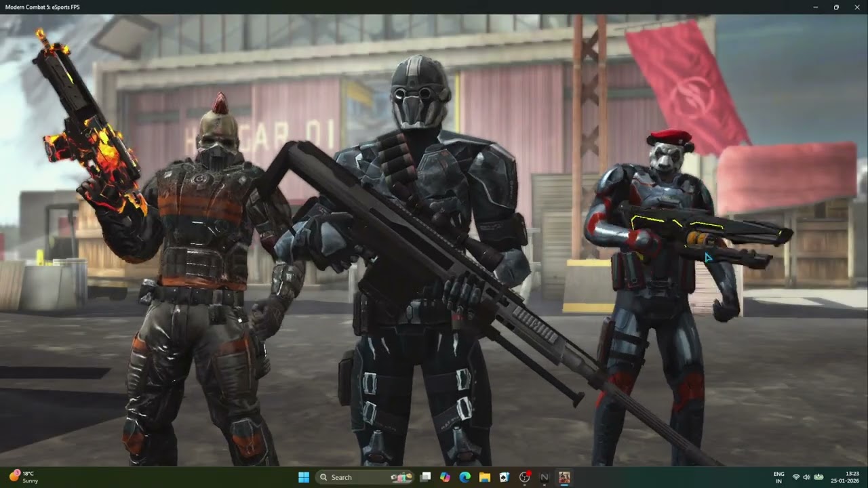Open Task View from the taskbar
This screenshot has height=488, width=868.
tap(425, 477)
